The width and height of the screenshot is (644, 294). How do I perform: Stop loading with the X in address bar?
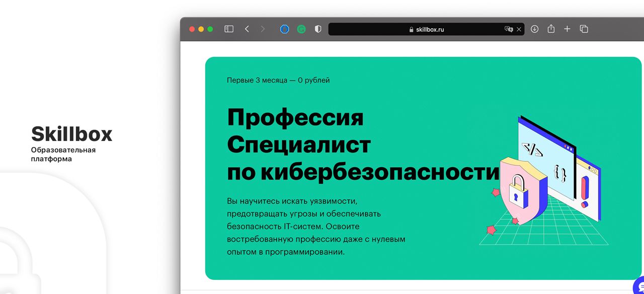pyautogui.click(x=519, y=29)
